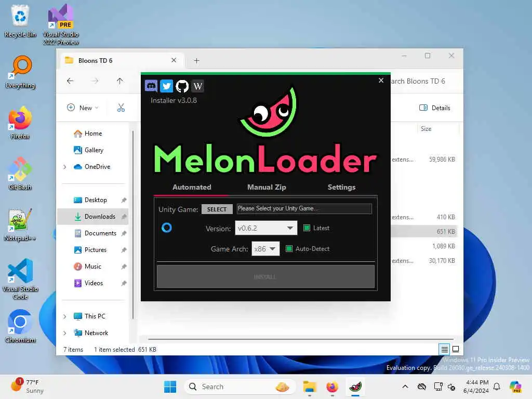The width and height of the screenshot is (532, 399).
Task: Open Documents in quick access
Action: click(100, 233)
